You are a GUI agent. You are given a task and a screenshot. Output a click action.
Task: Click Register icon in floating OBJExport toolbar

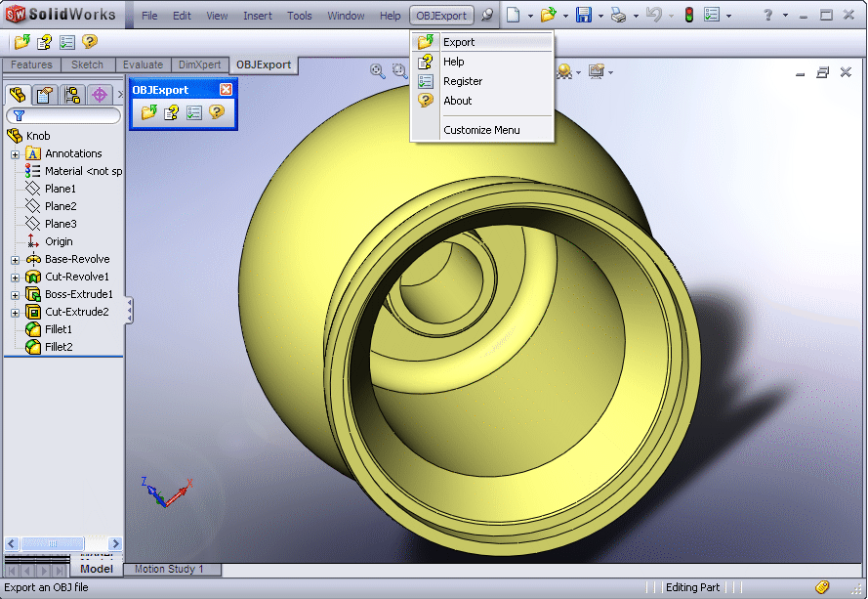(x=193, y=112)
